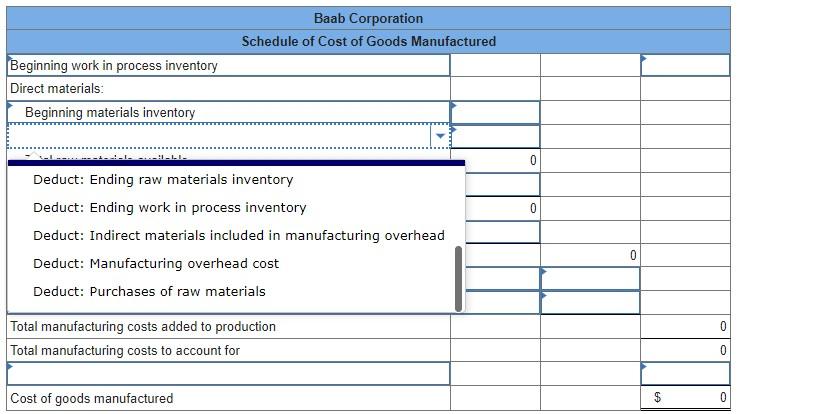This screenshot has width=822, height=414.
Task: Click the Beginning materials inventory field
Action: click(229, 113)
